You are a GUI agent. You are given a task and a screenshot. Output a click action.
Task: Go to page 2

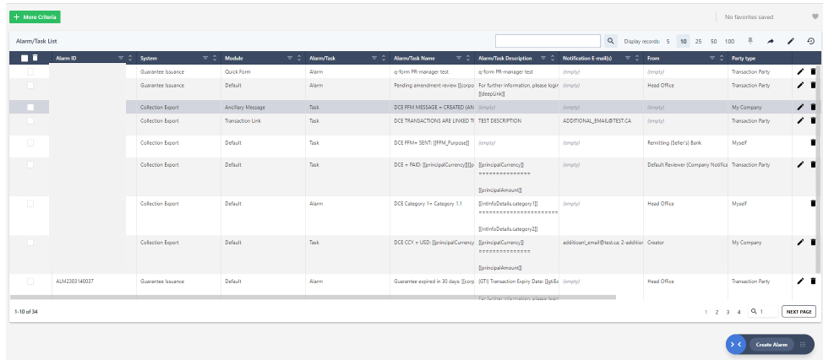(x=717, y=312)
